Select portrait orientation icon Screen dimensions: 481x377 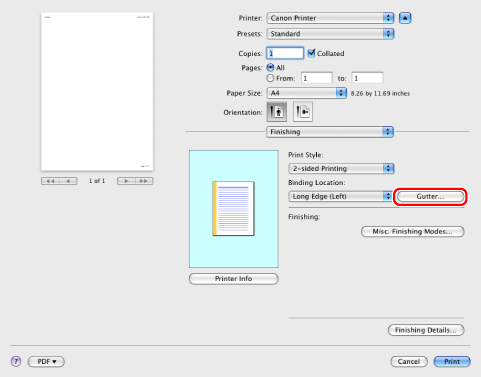[x=277, y=112]
